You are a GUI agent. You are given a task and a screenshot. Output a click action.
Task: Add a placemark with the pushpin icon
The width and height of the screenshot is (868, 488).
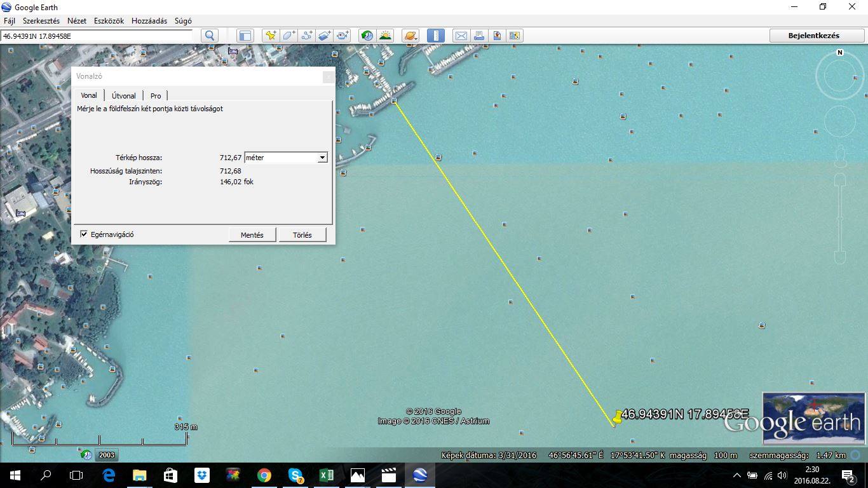(271, 36)
